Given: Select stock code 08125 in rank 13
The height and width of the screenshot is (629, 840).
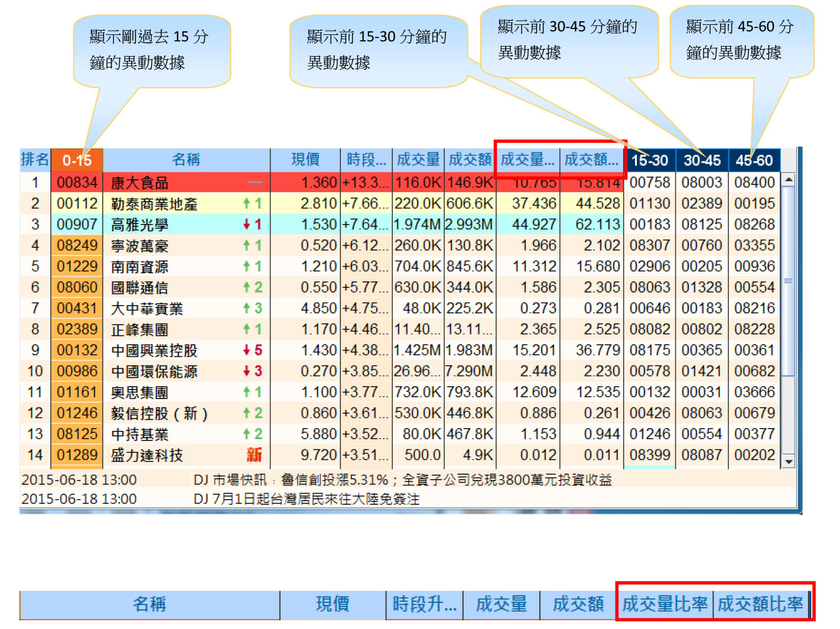Looking at the screenshot, I should pos(77,434).
